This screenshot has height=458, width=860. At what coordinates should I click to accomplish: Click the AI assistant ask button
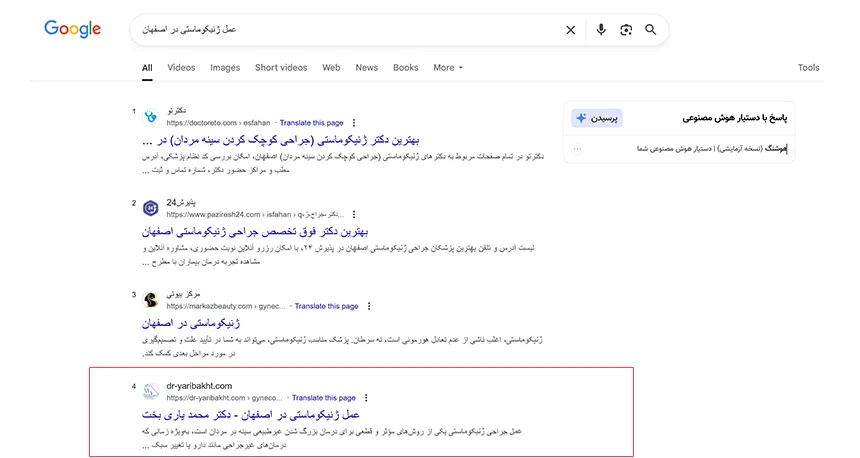pos(598,118)
